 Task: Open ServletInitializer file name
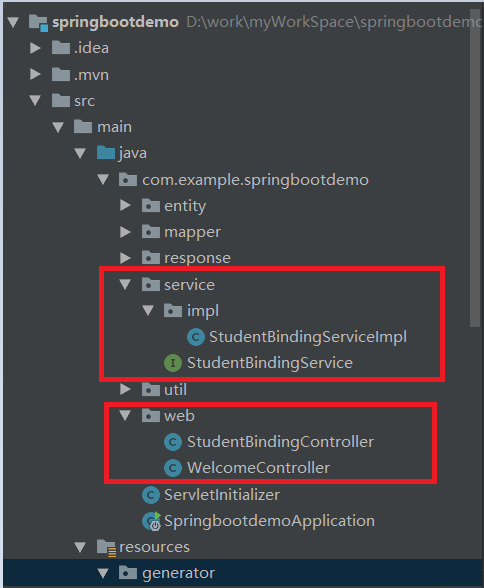(x=222, y=495)
